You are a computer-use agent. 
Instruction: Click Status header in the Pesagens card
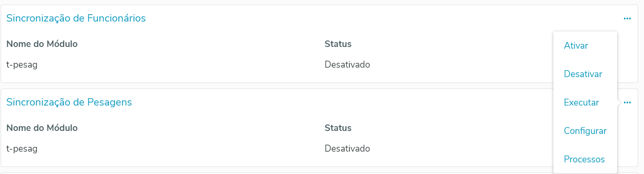(338, 128)
